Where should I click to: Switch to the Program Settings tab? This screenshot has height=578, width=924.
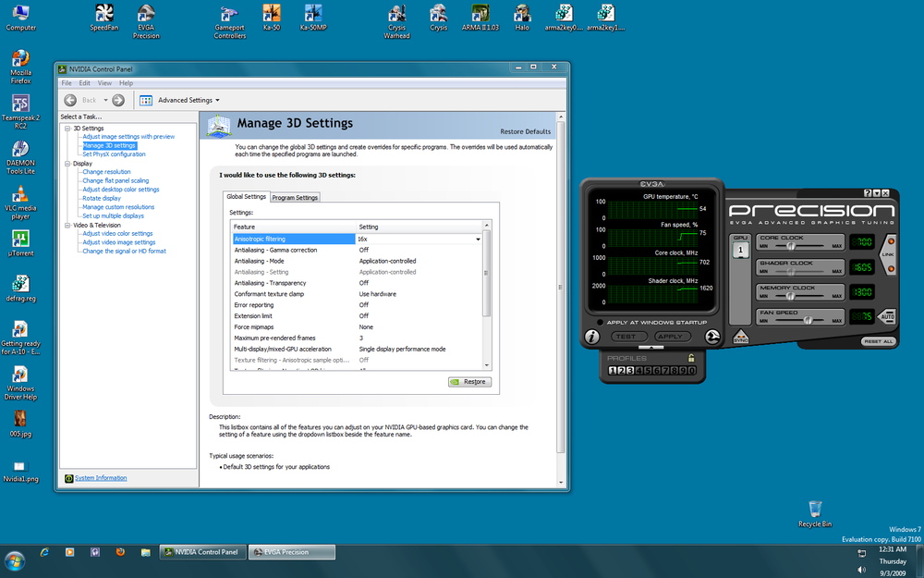point(296,197)
